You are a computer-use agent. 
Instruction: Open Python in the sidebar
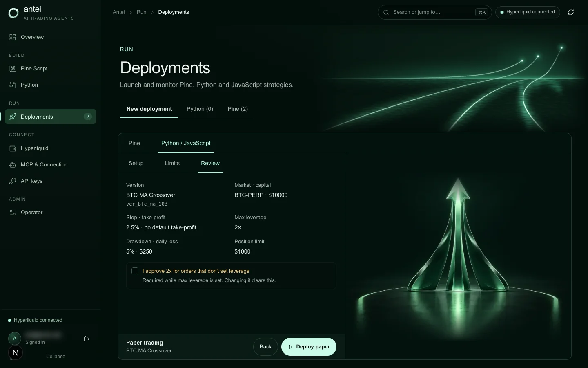[50, 85]
